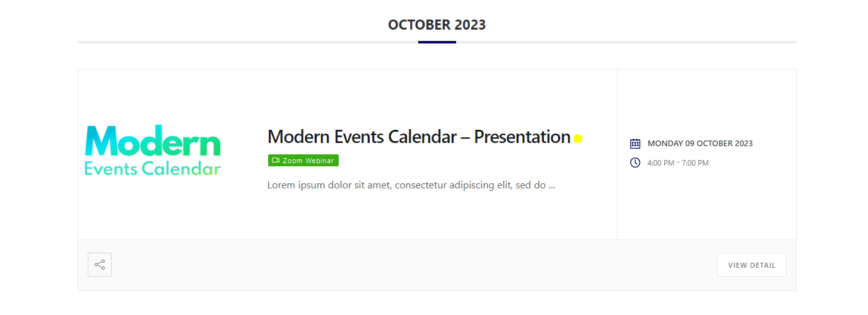Click the dark blue underline below heading
Screen dimensions: 868x315
[437, 42]
